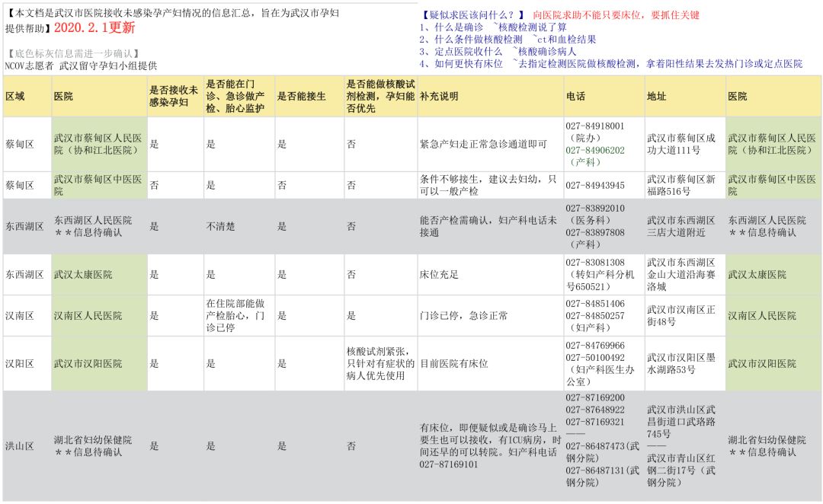Select the phone cell with 027-83892010（医务科）
823x504 pixels.
pyautogui.click(x=604, y=227)
